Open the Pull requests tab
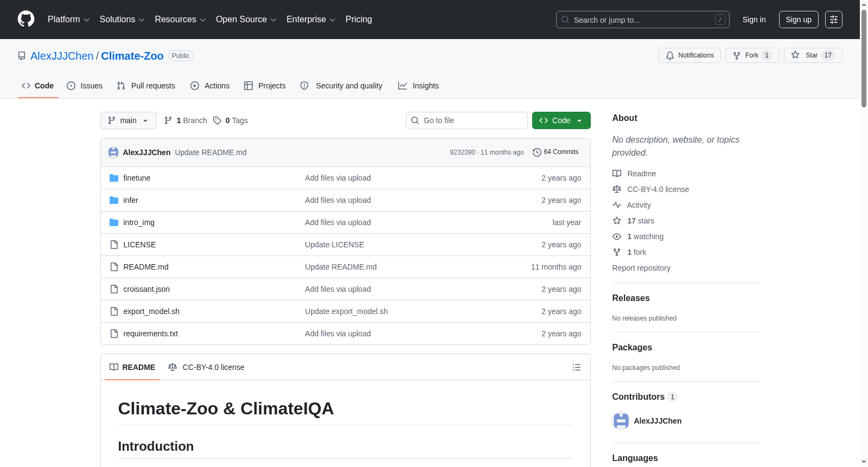Image resolution: width=868 pixels, height=467 pixels. coord(146,86)
